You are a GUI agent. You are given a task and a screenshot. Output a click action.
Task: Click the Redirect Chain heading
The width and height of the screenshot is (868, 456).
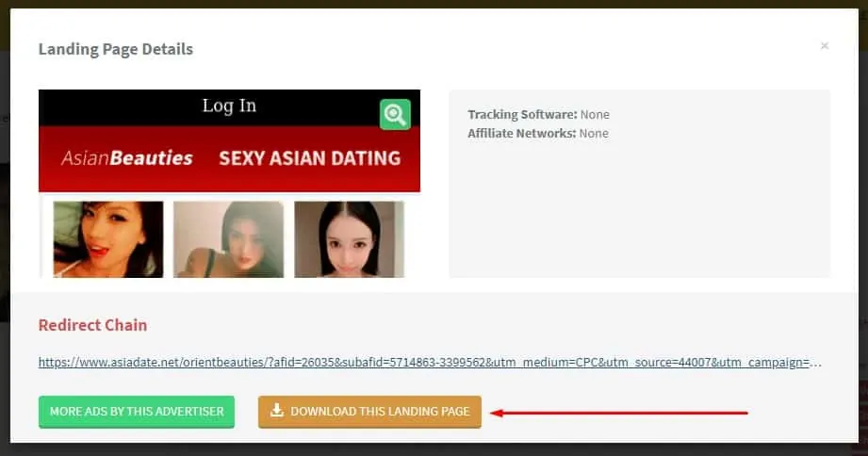tap(92, 325)
